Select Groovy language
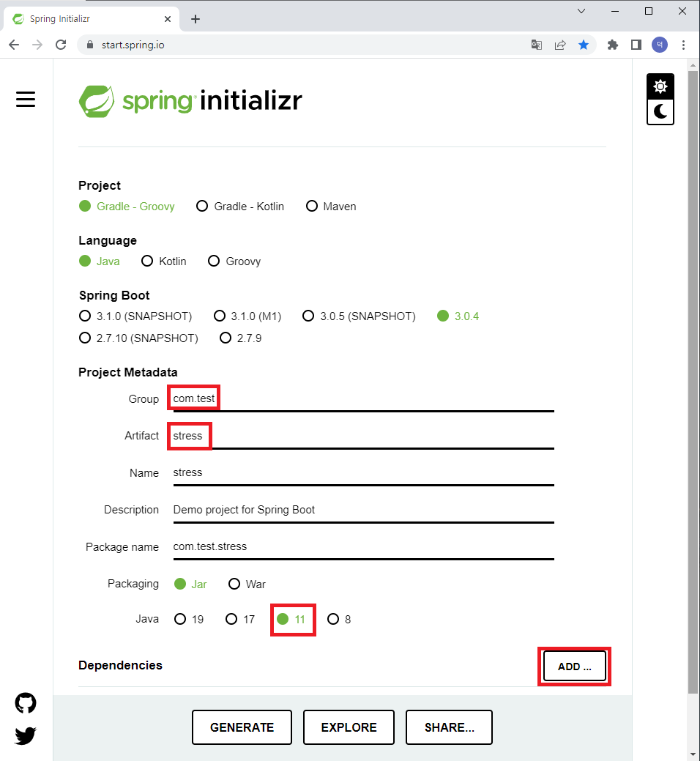Image resolution: width=700 pixels, height=761 pixels. tap(234, 261)
